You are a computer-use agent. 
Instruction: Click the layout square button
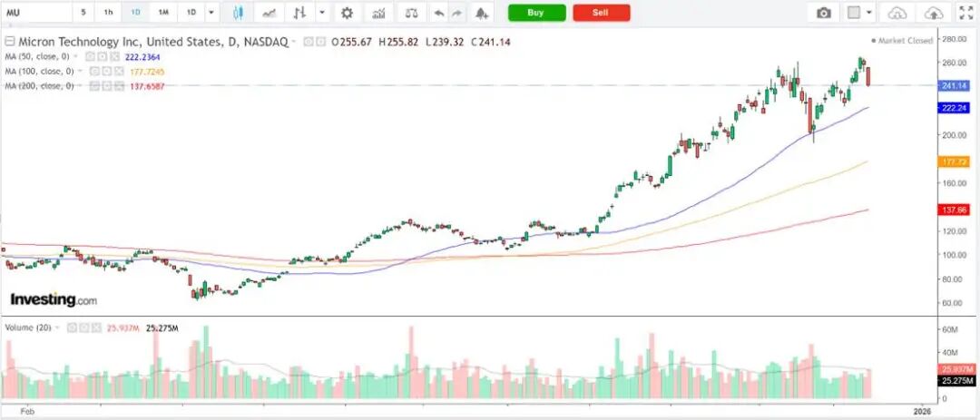click(x=854, y=13)
